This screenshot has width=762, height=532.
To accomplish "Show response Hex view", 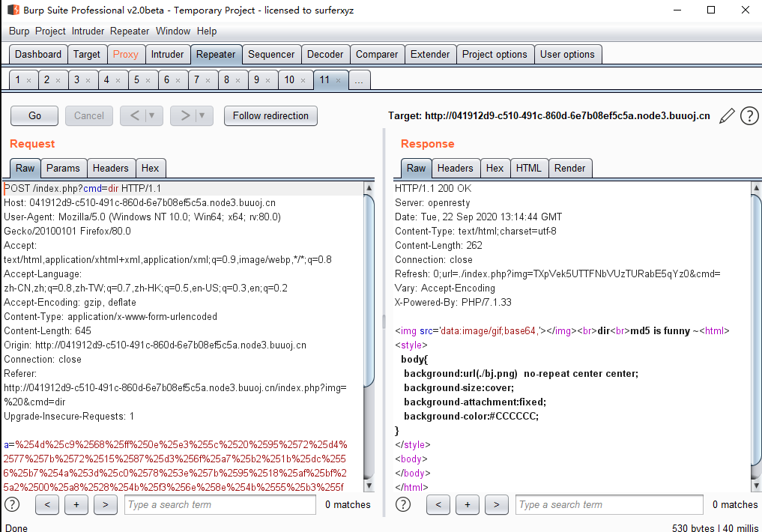I will (495, 168).
